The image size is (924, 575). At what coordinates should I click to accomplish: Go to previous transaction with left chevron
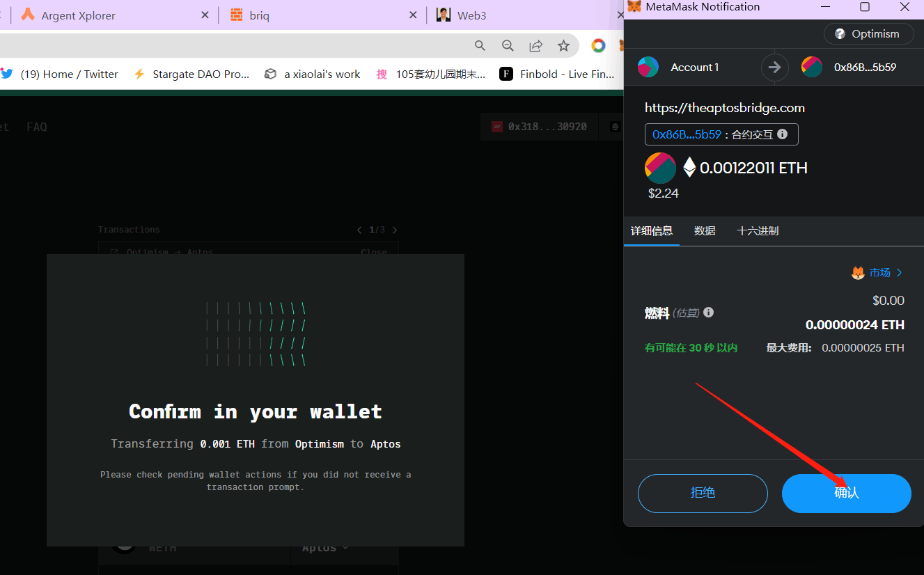(359, 230)
